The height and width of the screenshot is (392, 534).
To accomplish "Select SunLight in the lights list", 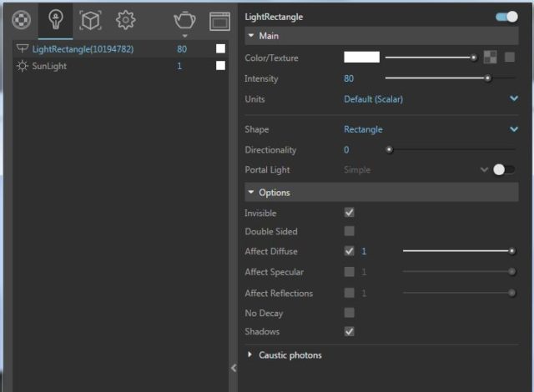I will 49,66.
